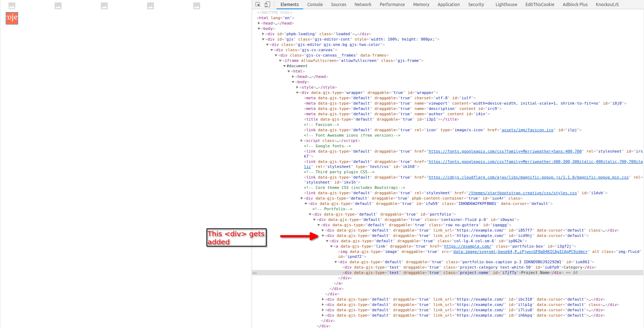Click the orange 'roje' element on the page
The height and width of the screenshot is (328, 644).
coord(12,18)
